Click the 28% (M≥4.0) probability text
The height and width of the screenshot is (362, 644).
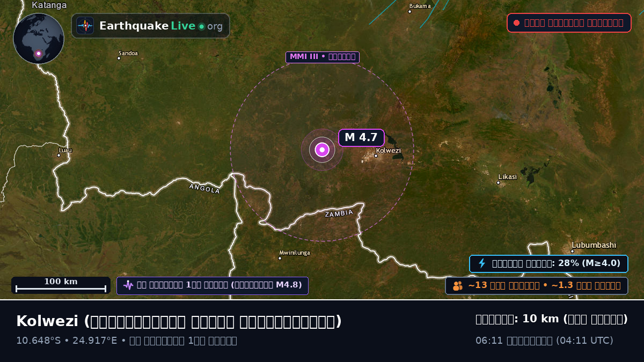click(x=557, y=263)
